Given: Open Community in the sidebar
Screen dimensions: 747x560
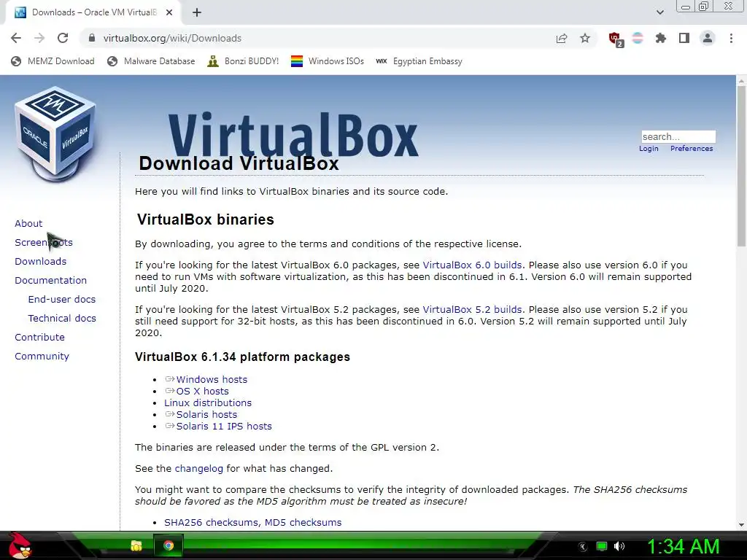Looking at the screenshot, I should coord(42,356).
